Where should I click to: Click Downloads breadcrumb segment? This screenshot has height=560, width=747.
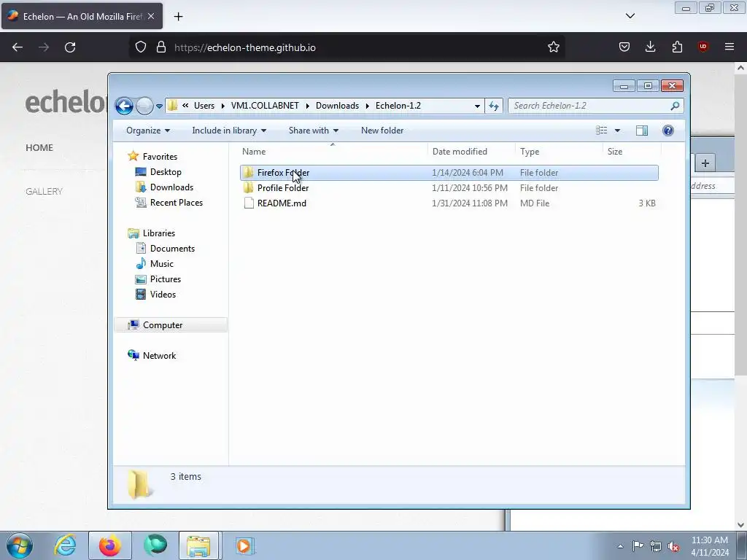(337, 106)
